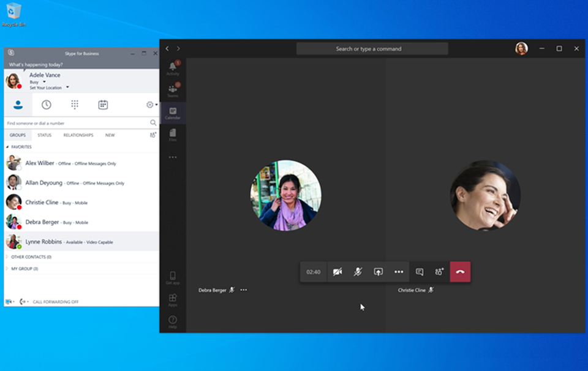Minimize Skype for Business window
The height and width of the screenshot is (371, 588).
coord(132,54)
